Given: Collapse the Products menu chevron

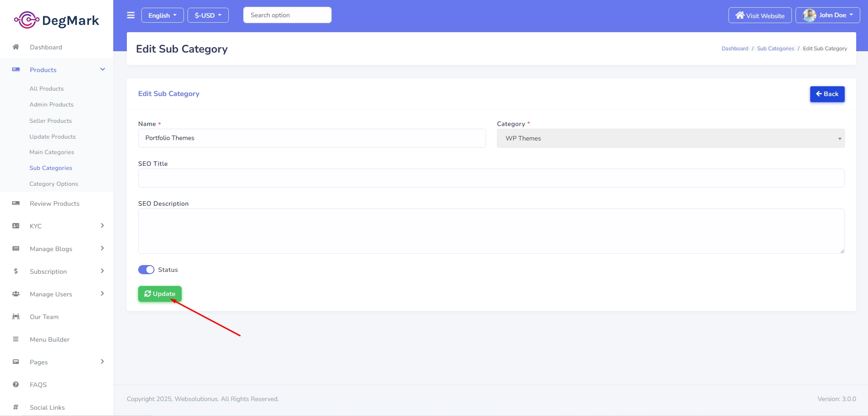Looking at the screenshot, I should tap(102, 69).
